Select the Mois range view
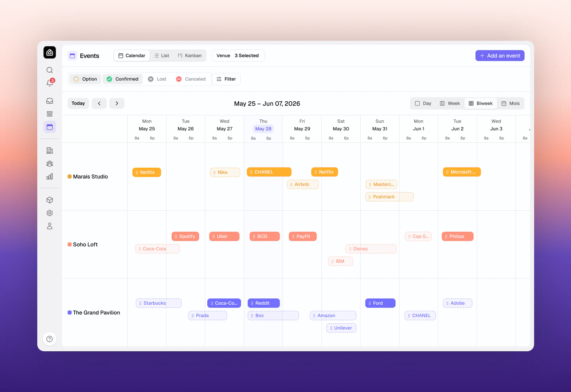This screenshot has height=392, width=571. coord(510,104)
